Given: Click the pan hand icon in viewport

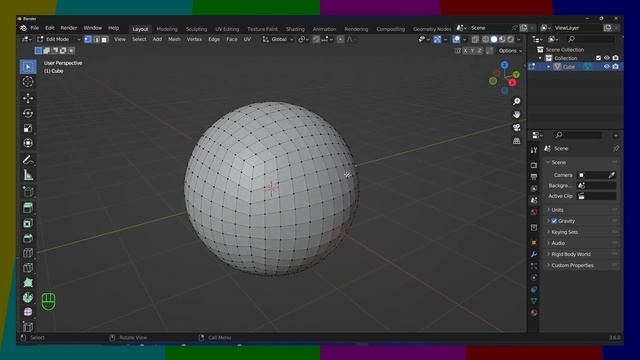Looking at the screenshot, I should click(516, 114).
